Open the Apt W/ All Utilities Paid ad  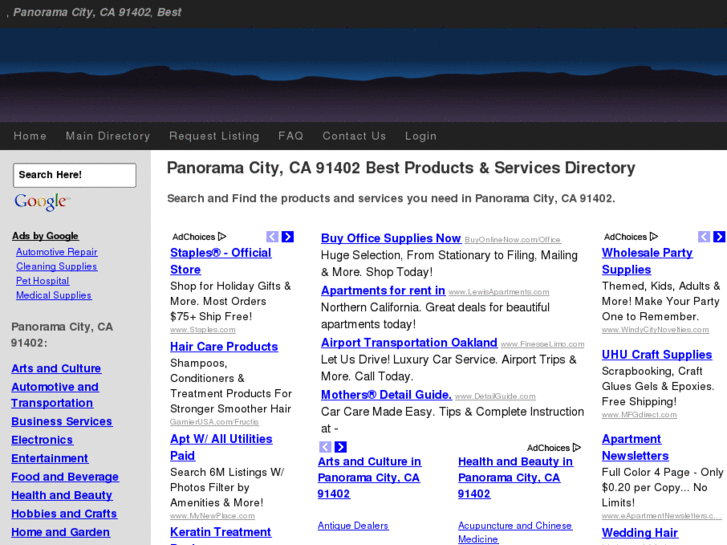point(221,447)
